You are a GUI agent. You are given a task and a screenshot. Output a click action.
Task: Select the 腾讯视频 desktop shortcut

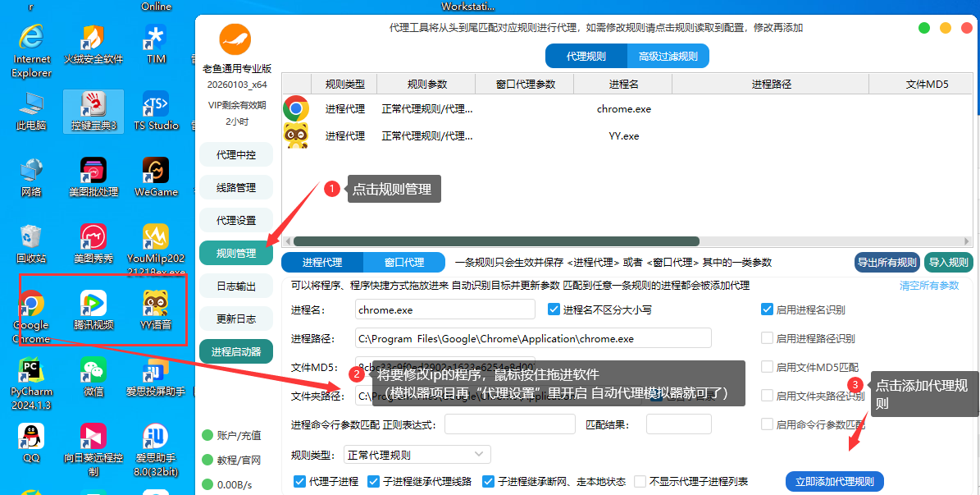coord(93,310)
